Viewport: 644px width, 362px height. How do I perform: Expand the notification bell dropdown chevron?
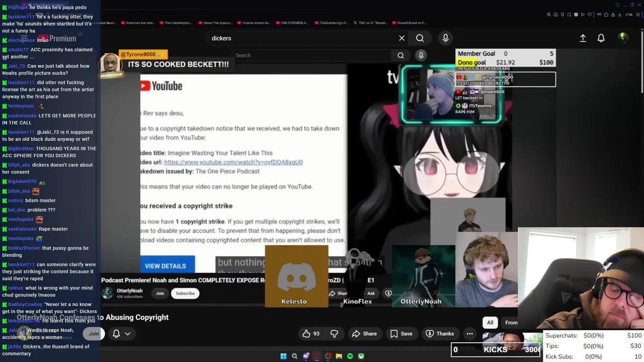click(x=128, y=333)
